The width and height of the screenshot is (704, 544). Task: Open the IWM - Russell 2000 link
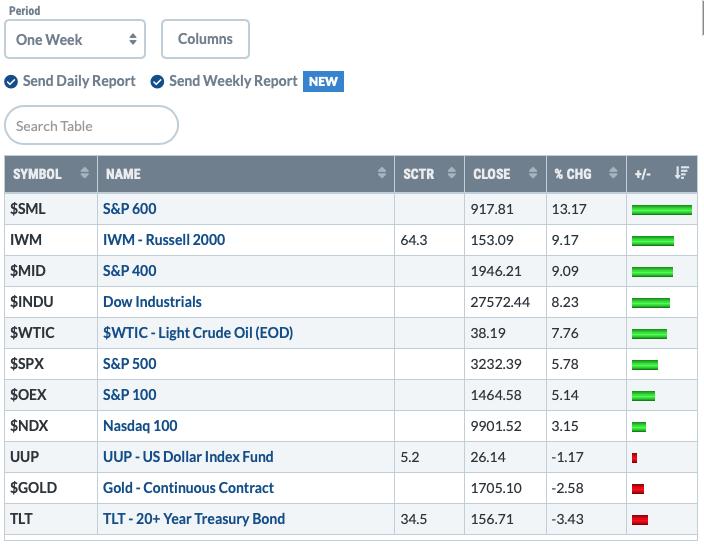coord(164,240)
